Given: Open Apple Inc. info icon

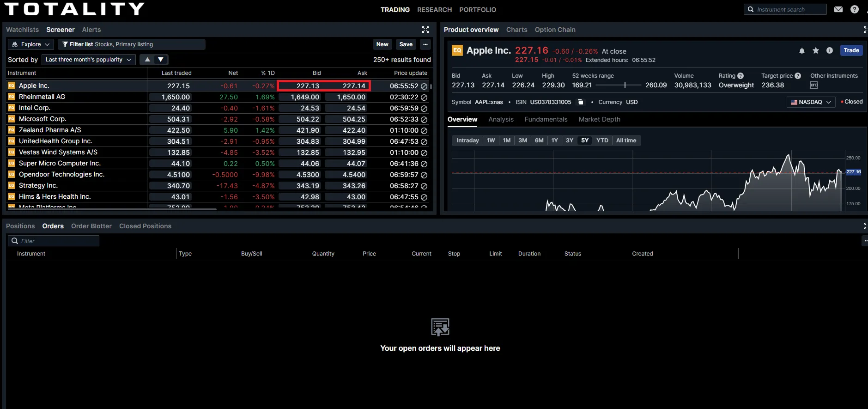Looking at the screenshot, I should click(830, 51).
